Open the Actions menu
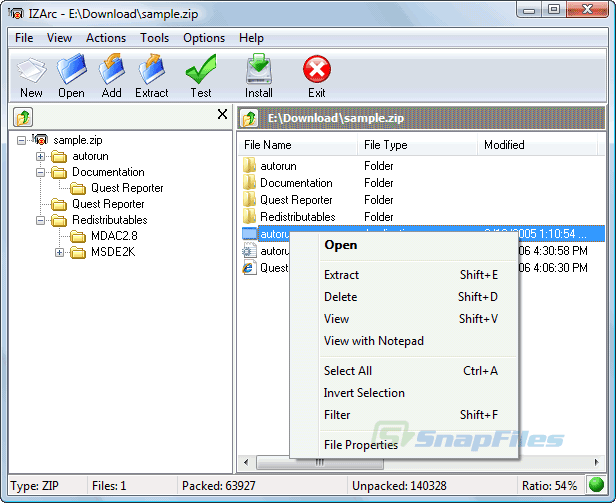 pyautogui.click(x=106, y=38)
